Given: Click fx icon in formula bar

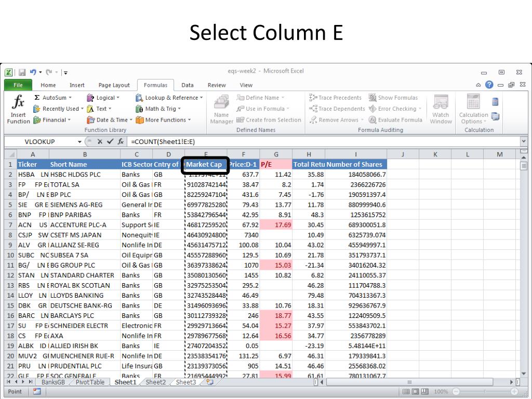Looking at the screenshot, I should coord(121,141).
